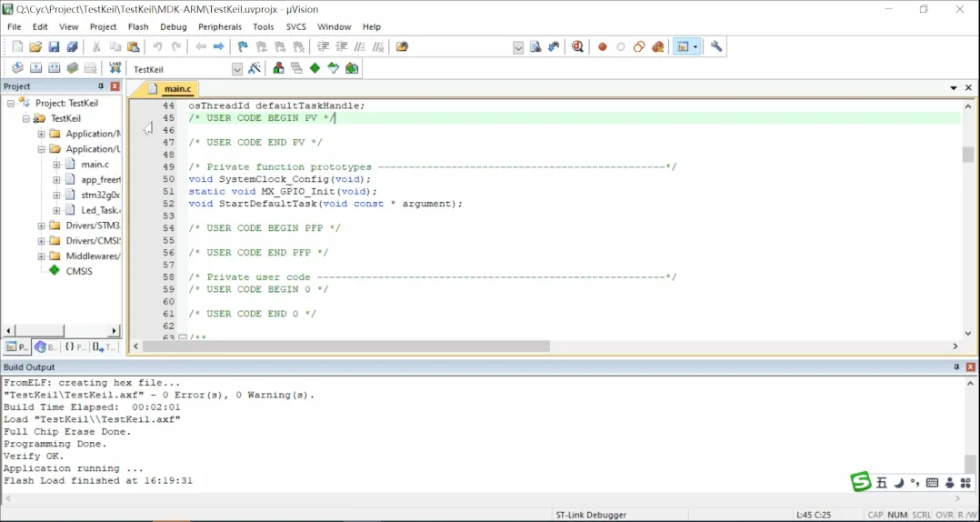Click Select Software Packs icon
The height and width of the screenshot is (522, 980).
pyautogui.click(x=333, y=68)
